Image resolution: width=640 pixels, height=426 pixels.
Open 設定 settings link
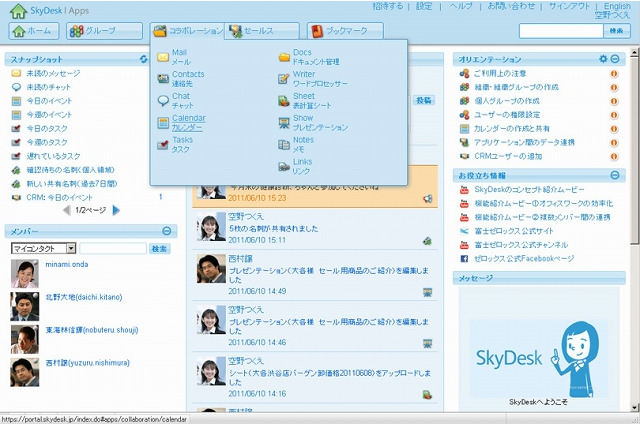[x=424, y=6]
